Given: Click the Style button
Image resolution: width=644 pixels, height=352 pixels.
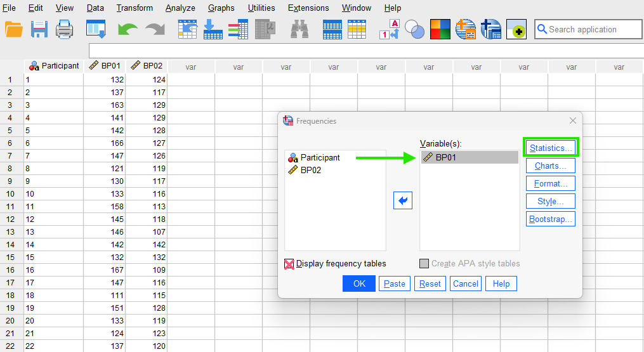Looking at the screenshot, I should point(550,201).
